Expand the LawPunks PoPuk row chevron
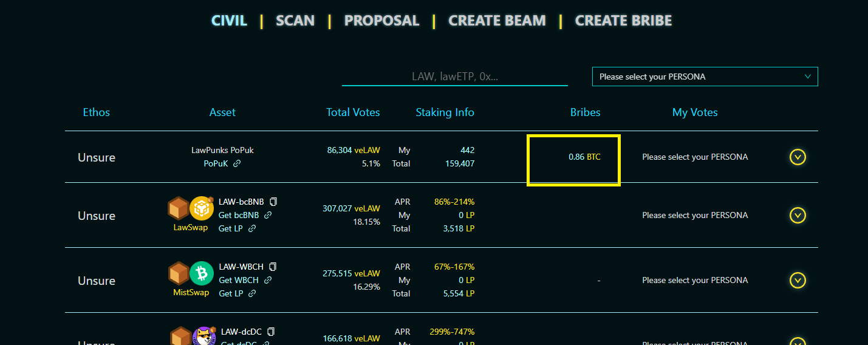Screen dimensions: 868x345 pos(798,157)
